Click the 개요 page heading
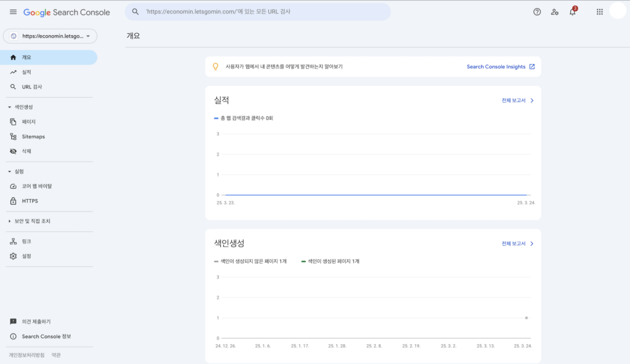 click(x=133, y=36)
